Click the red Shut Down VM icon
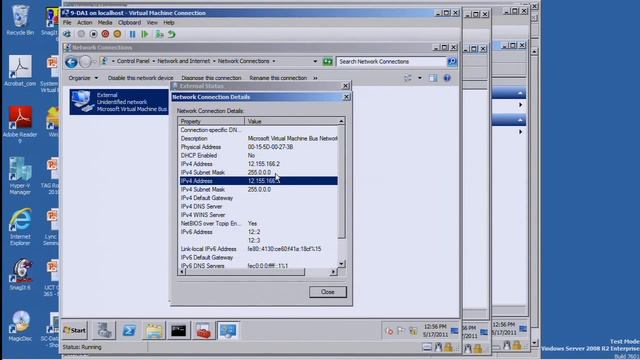Screen dimensions: 640x360 105,34
